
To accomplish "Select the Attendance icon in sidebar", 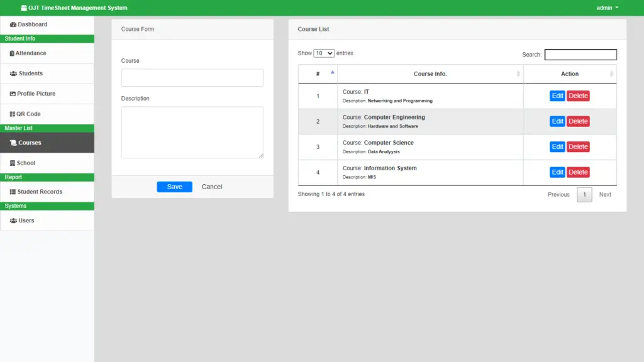I will [x=11, y=53].
